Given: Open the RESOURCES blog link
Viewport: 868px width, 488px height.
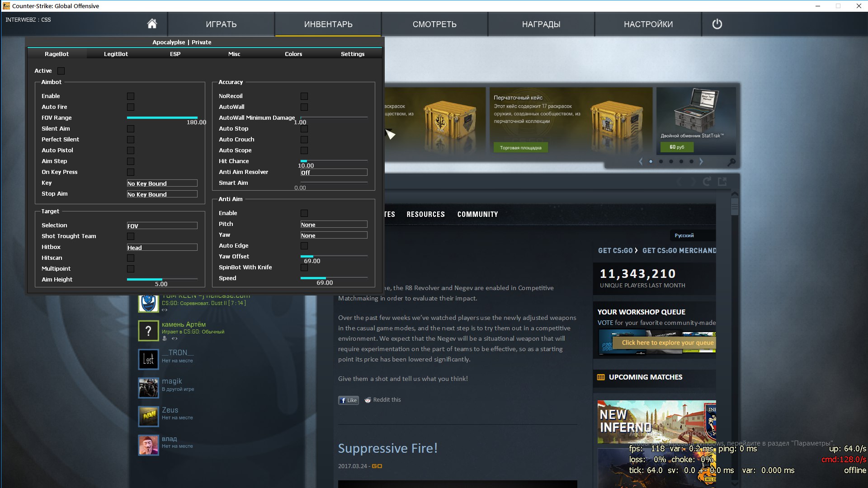Looking at the screenshot, I should coord(425,214).
